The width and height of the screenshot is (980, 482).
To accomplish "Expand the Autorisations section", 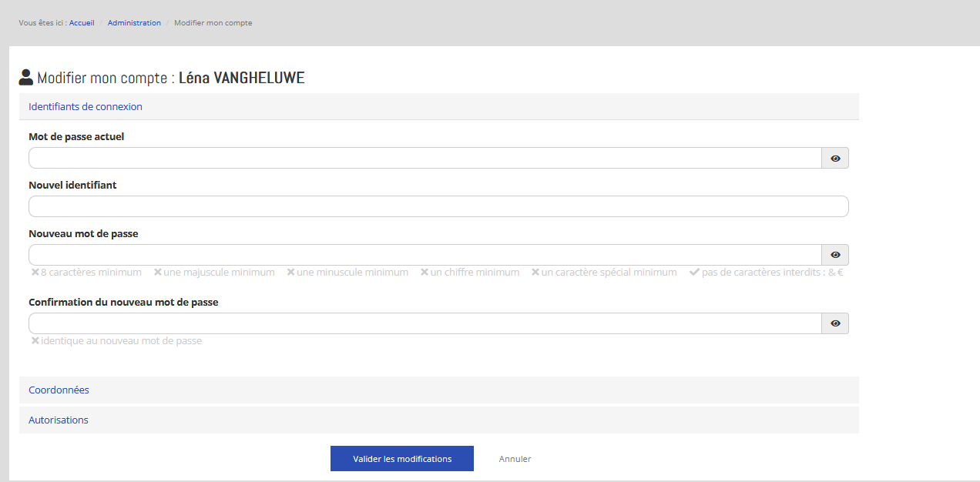I will coord(59,420).
